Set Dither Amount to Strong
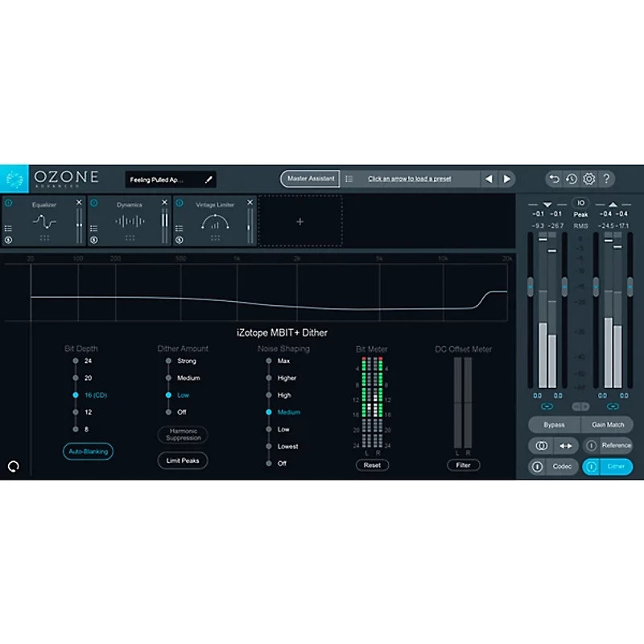The height and width of the screenshot is (644, 644). [168, 361]
